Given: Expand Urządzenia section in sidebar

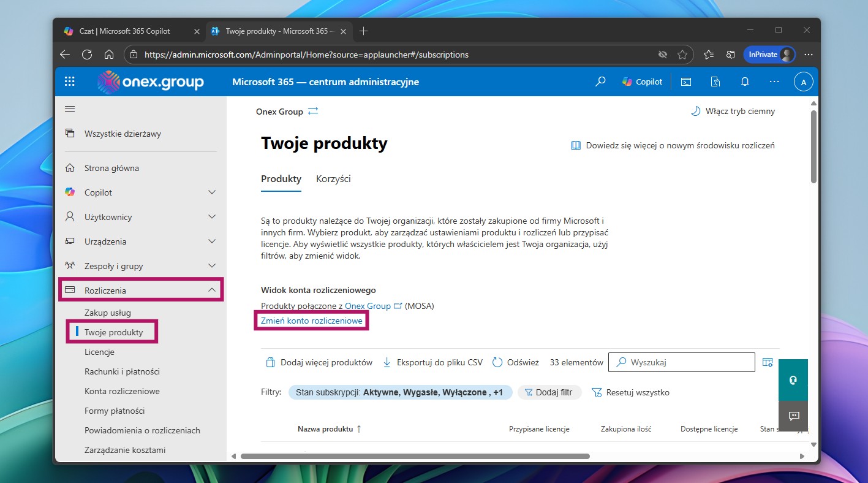Looking at the screenshot, I should (x=212, y=241).
